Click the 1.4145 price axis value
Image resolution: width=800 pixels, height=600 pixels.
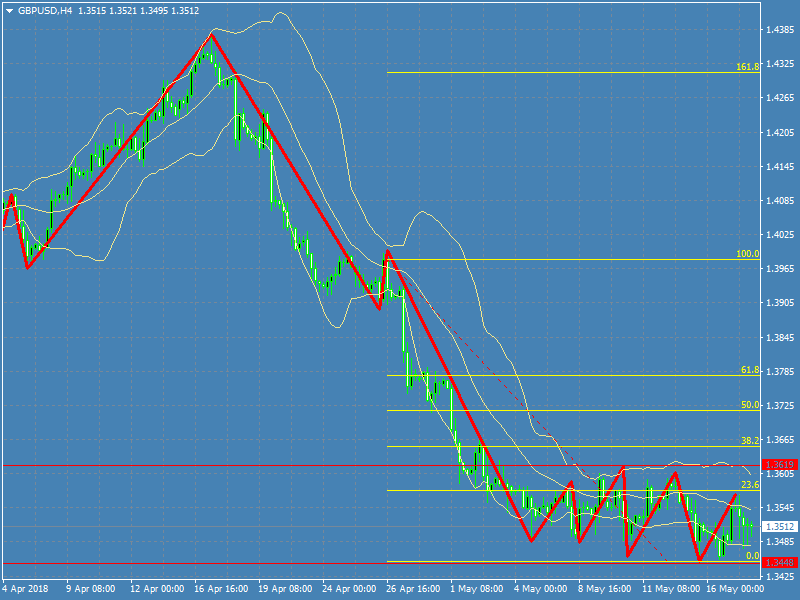pyautogui.click(x=780, y=166)
